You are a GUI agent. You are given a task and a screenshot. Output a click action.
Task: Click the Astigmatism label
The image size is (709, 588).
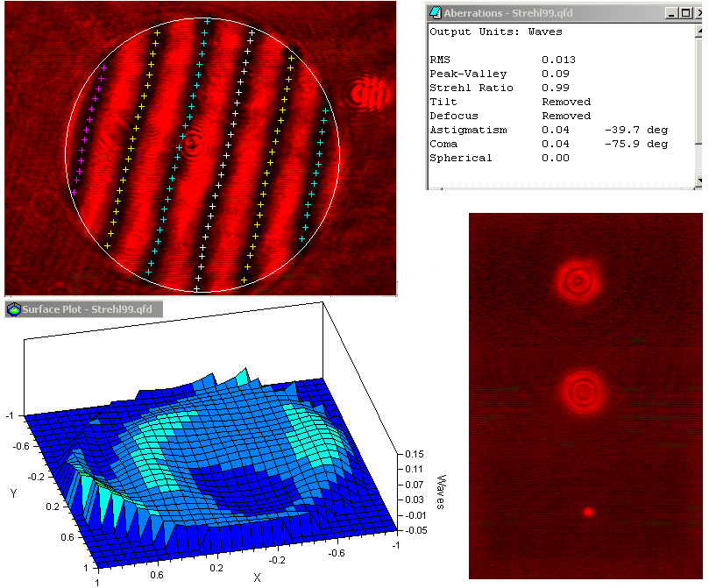point(468,130)
